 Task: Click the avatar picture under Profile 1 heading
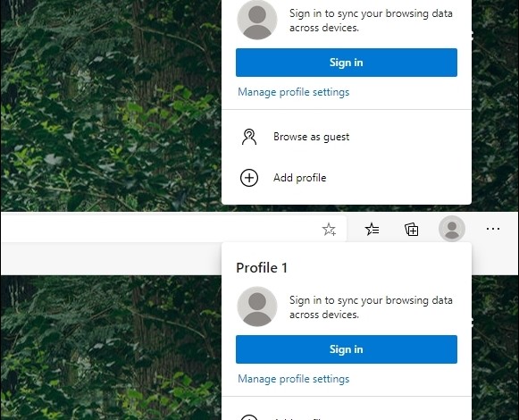tap(257, 307)
